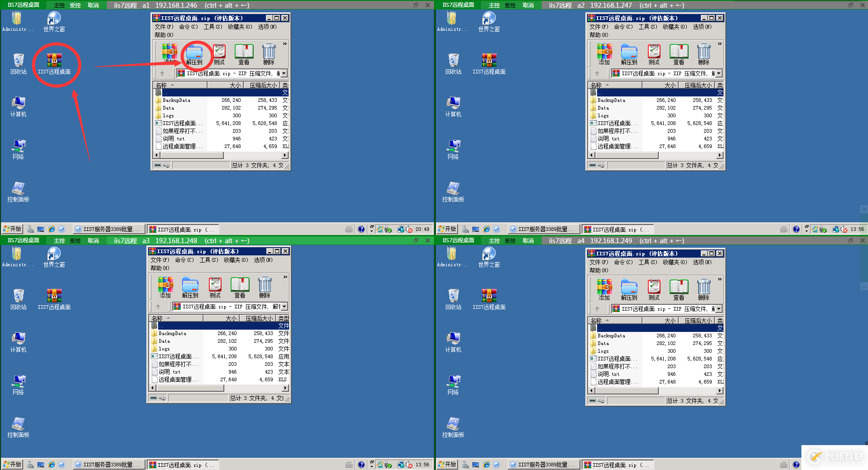868x470 pixels.
Task: Sort by 名称 column in a1 WinRAR
Action: coord(180,85)
